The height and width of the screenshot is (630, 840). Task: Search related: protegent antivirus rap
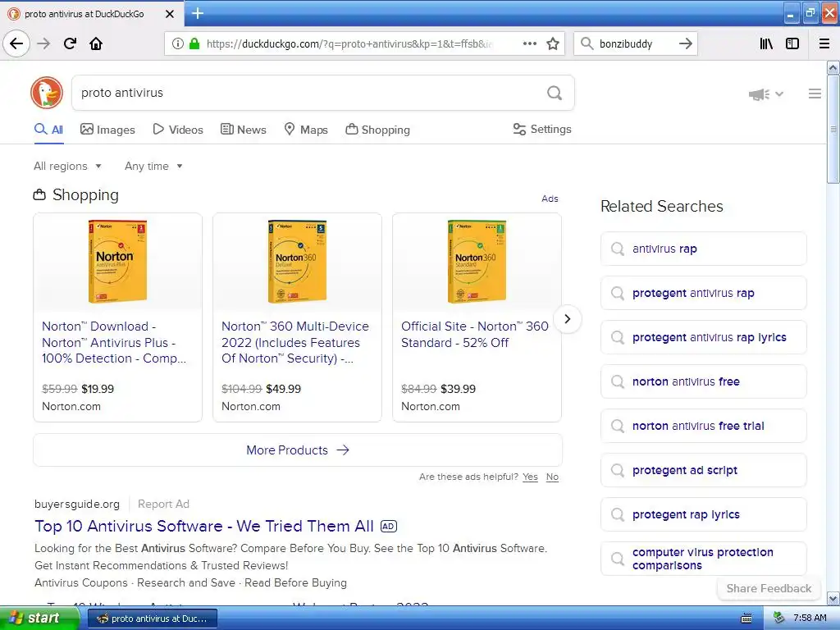point(703,293)
